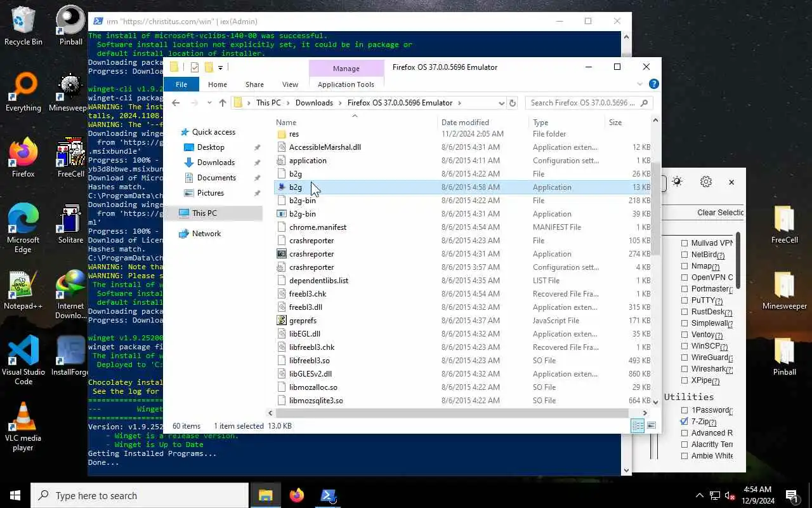Click the Manage contextual tab

click(346, 69)
